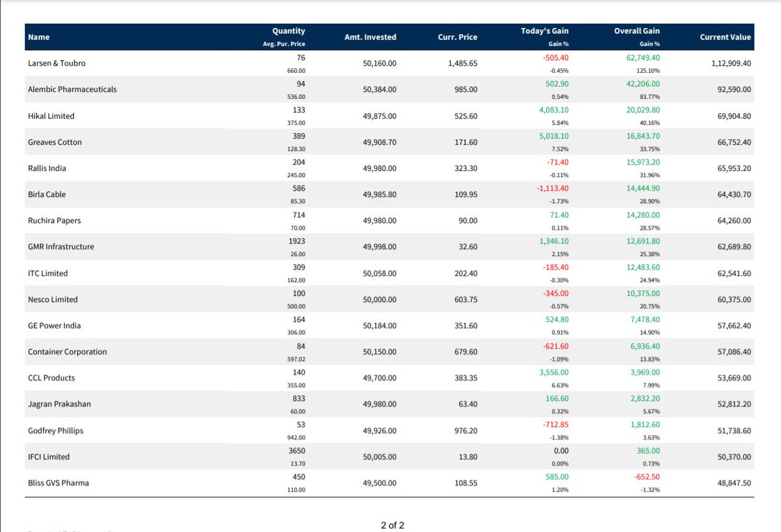781x532 pixels.
Task: Select the Nesco Limited row name
Action: point(53,299)
